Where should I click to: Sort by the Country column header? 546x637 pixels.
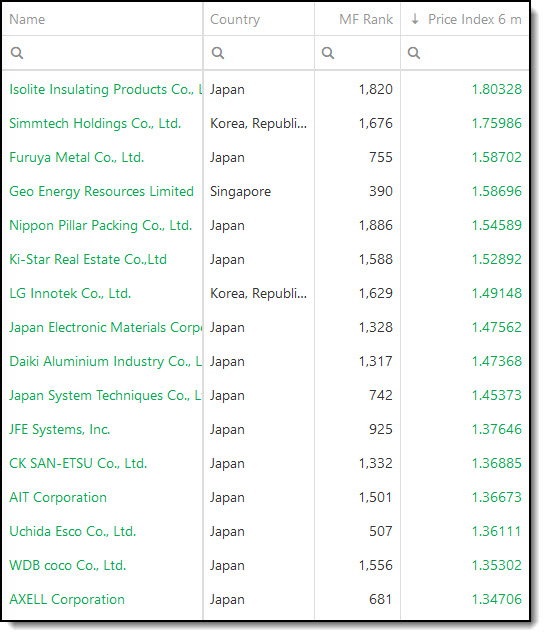[x=235, y=19]
